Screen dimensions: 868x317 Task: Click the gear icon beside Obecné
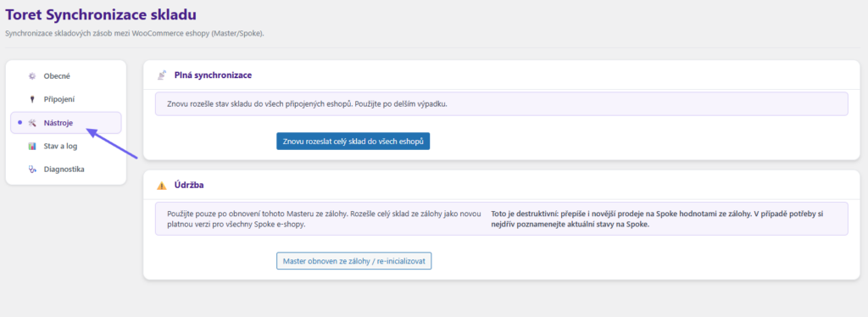point(32,75)
